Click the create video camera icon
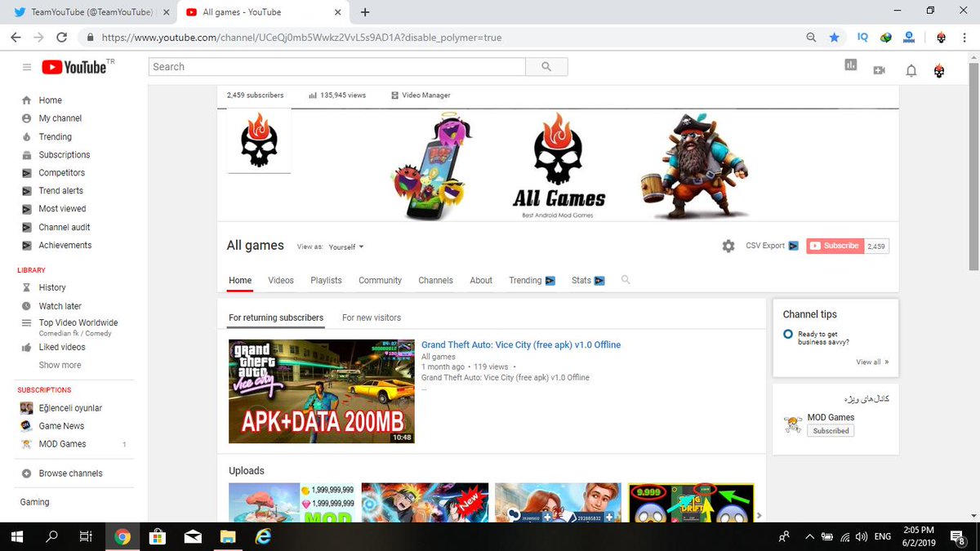The width and height of the screenshot is (980, 551). coord(880,70)
